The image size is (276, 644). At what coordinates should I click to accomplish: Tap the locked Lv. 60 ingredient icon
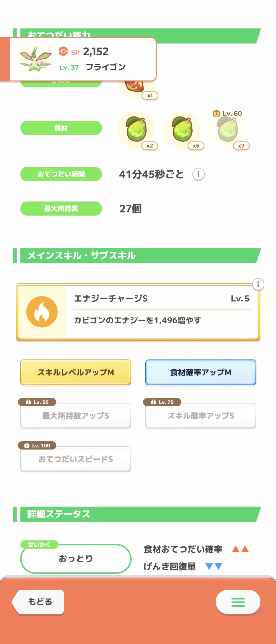(x=227, y=130)
